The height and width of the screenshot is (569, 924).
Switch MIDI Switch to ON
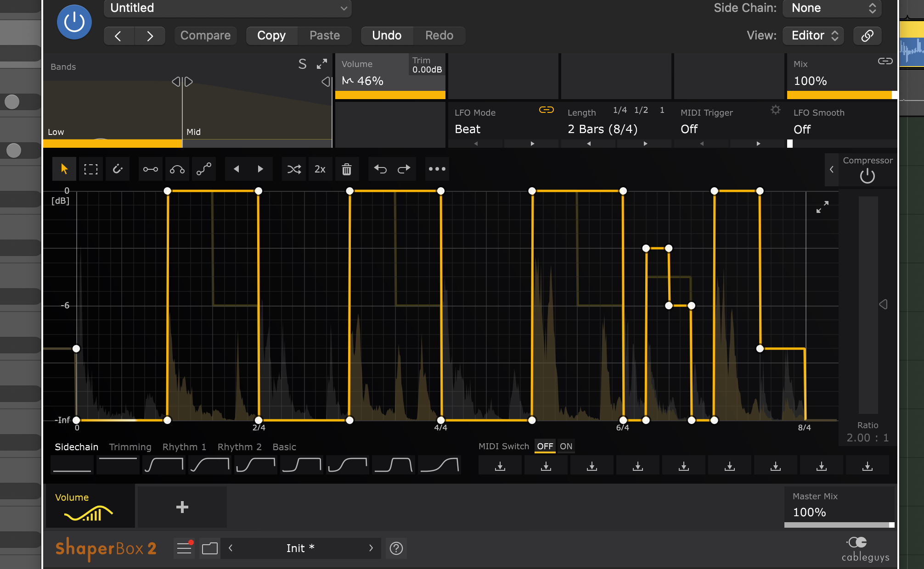tap(566, 446)
